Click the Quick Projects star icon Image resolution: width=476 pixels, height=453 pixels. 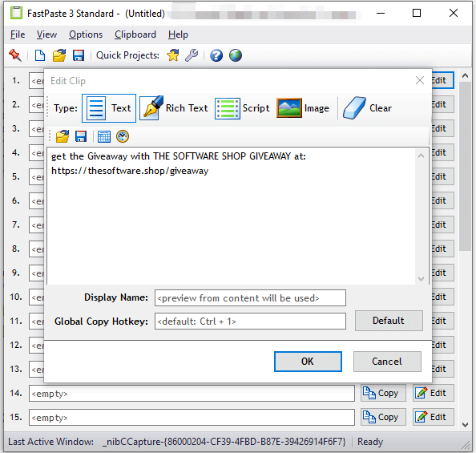pos(173,55)
